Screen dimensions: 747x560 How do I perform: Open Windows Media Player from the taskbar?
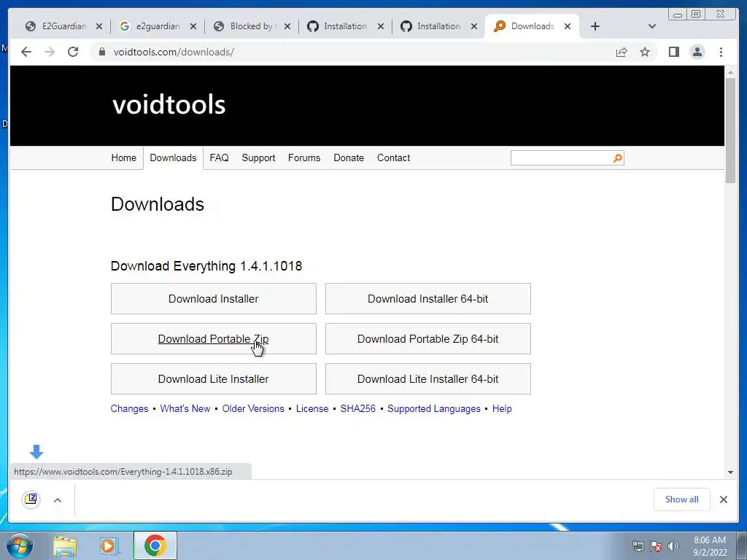[109, 546]
